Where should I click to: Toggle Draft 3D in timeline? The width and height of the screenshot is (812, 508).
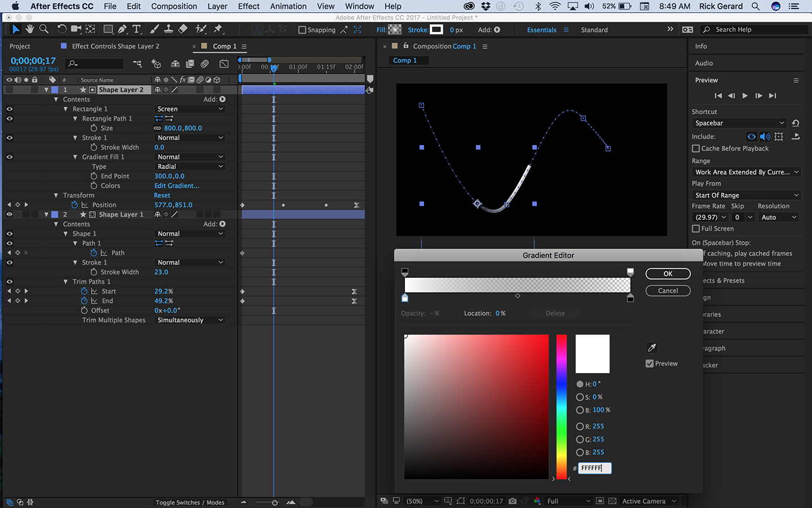point(156,64)
